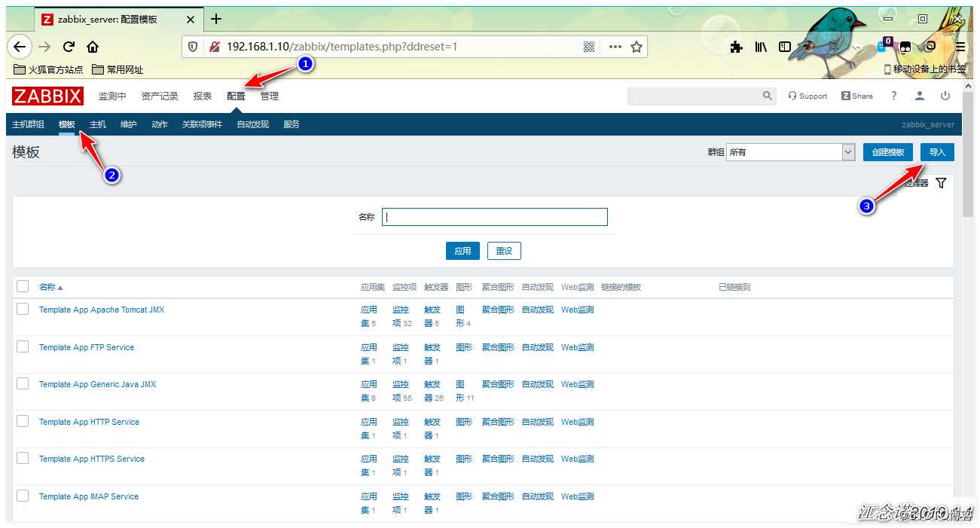The width and height of the screenshot is (980, 528).
Task: Open Zabbix Support link
Action: (808, 96)
